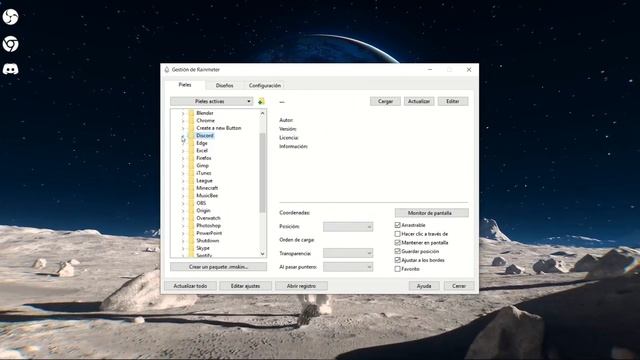Select the Discord entry in the skins list
Viewport: 640px width, 360px height.
coord(205,136)
